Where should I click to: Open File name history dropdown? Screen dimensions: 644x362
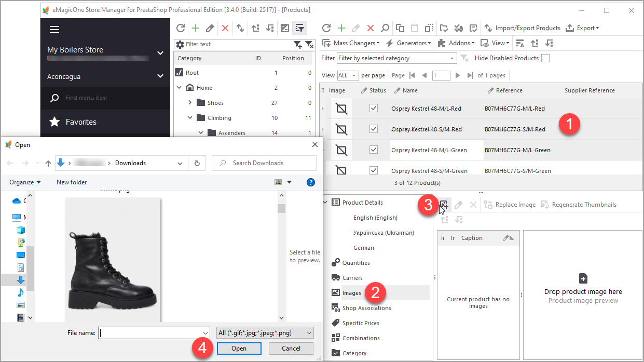(205, 332)
